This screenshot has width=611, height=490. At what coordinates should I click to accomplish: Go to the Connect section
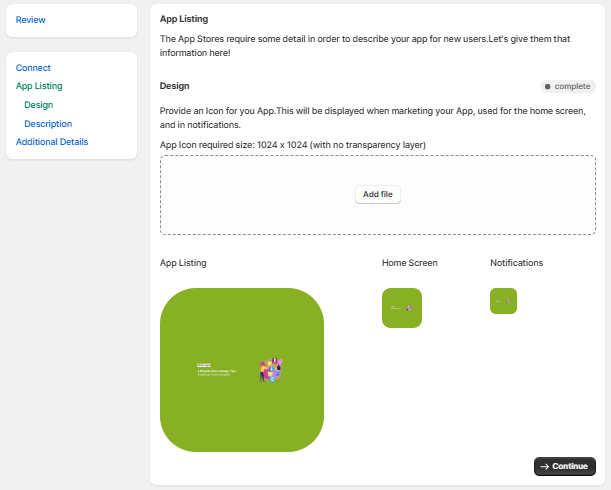[x=33, y=68]
